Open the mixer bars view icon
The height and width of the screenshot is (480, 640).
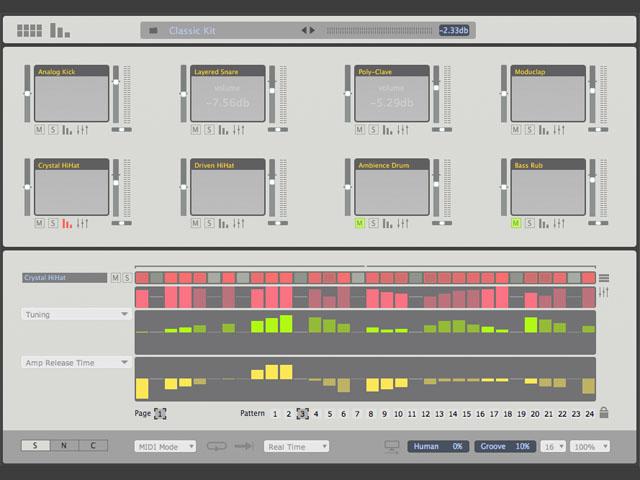[x=60, y=31]
